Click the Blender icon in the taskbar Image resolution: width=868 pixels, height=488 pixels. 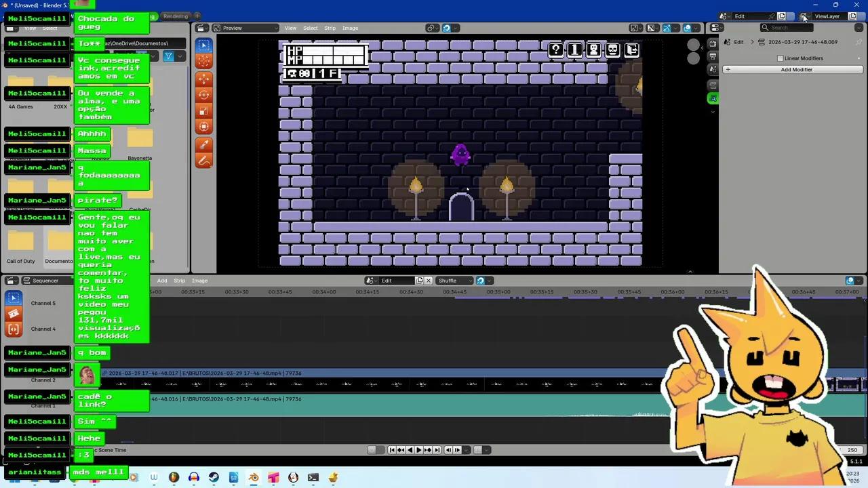(253, 478)
